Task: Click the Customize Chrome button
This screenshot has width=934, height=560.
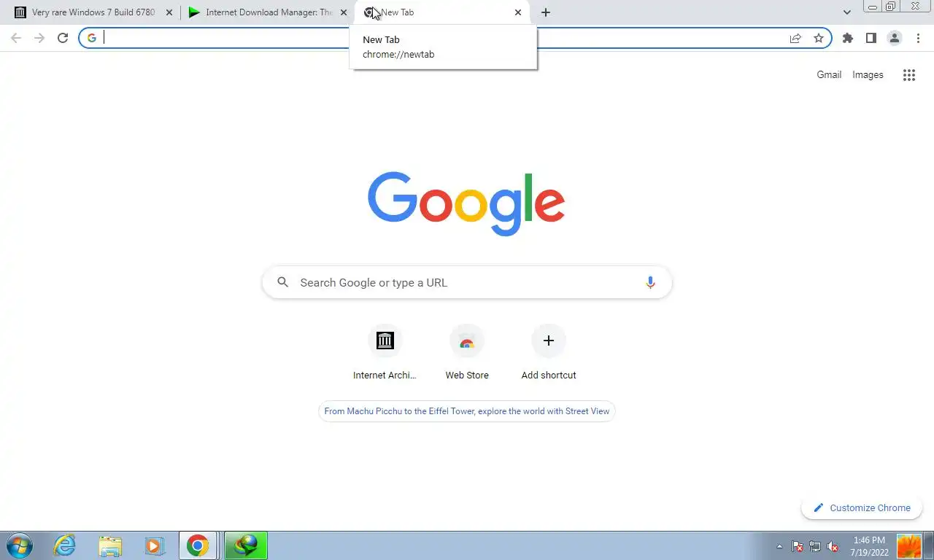Action: tap(862, 507)
